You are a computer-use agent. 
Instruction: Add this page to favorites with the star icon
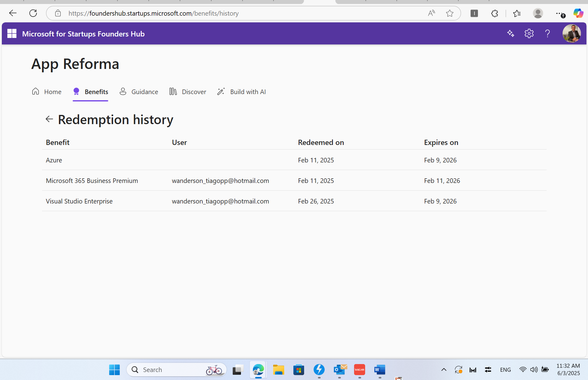(450, 13)
